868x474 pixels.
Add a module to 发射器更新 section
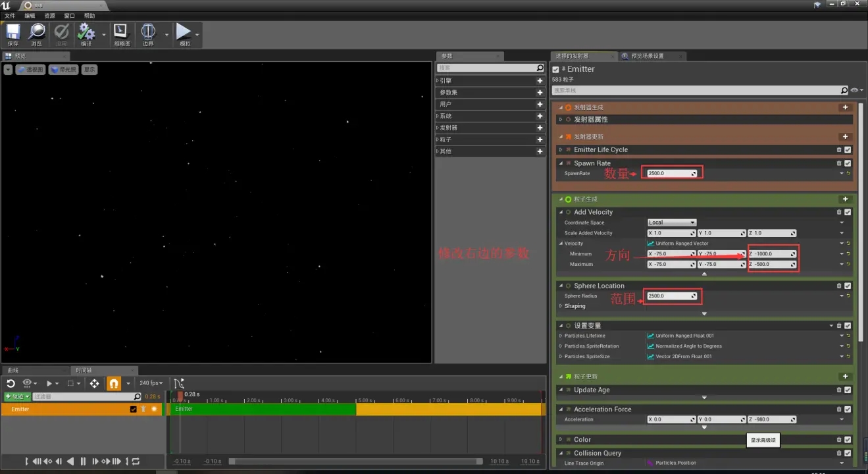click(846, 136)
